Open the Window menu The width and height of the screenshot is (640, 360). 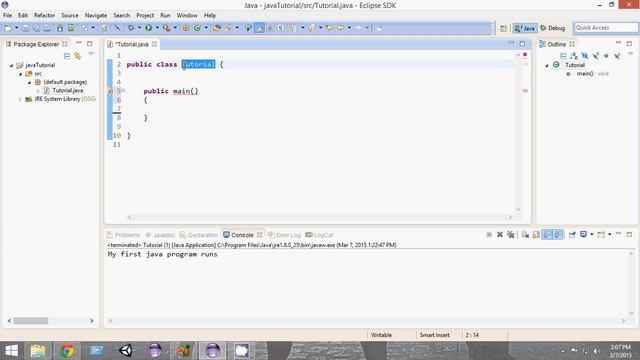point(187,15)
